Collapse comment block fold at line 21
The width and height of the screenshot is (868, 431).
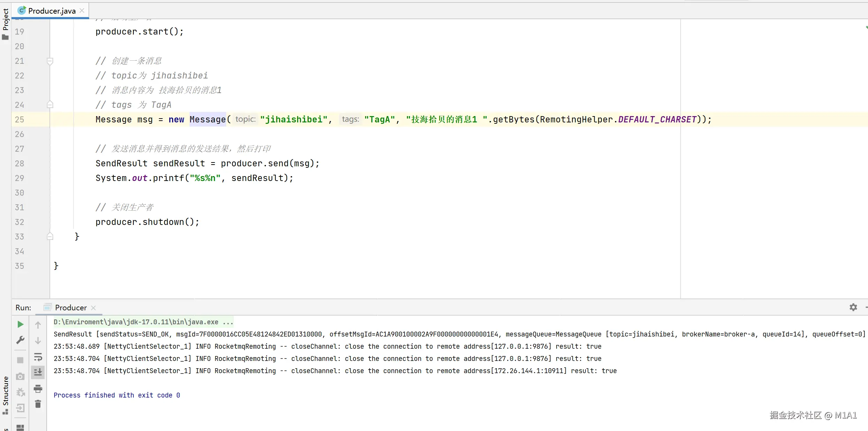click(50, 61)
